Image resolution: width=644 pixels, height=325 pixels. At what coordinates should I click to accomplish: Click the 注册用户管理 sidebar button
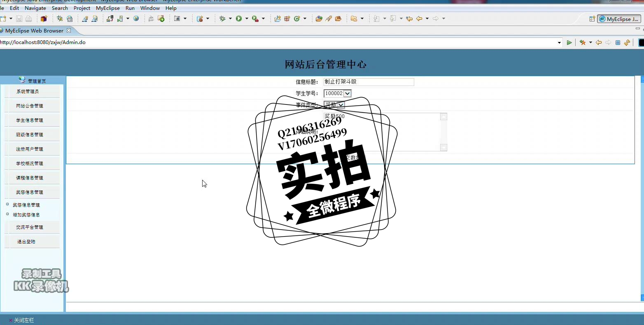pyautogui.click(x=32, y=149)
